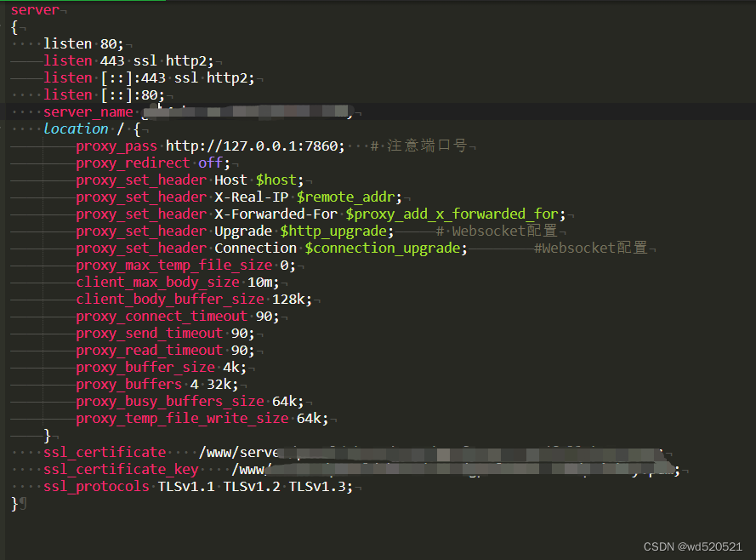Click the 'off' value after proxy_redirect
756x560 pixels.
pos(210,163)
